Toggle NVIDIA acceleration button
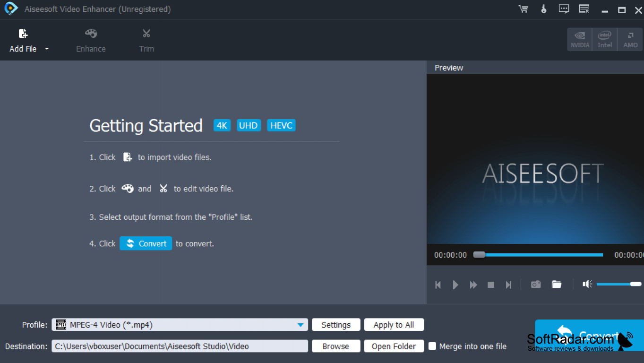 click(x=580, y=39)
